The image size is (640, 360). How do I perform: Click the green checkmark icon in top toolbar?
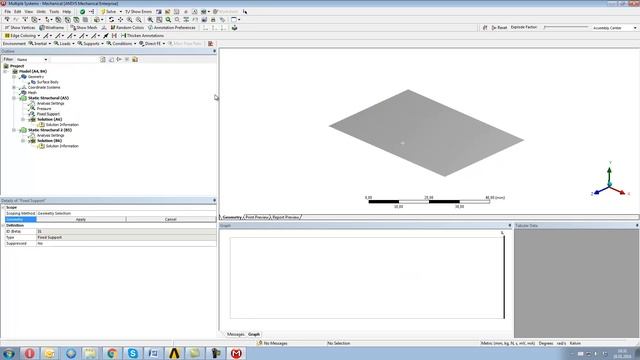click(x=82, y=12)
